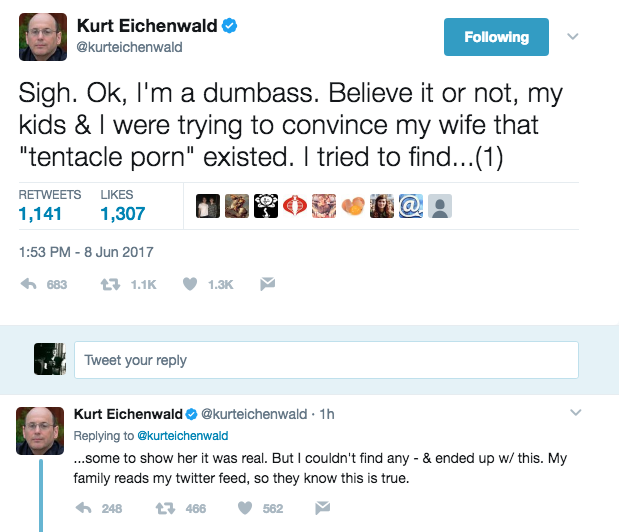Open Kurt Eichenwald's large profile photo
This screenshot has width=619, height=532.
[x=43, y=37]
